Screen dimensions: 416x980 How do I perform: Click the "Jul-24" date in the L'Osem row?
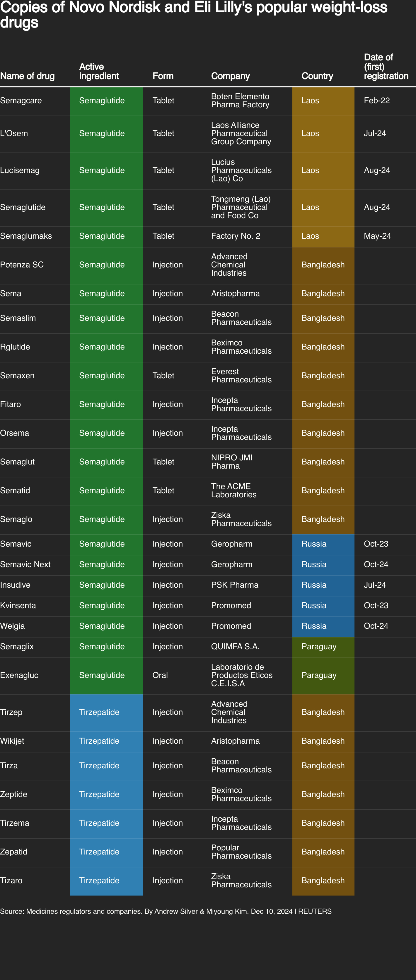tap(375, 133)
